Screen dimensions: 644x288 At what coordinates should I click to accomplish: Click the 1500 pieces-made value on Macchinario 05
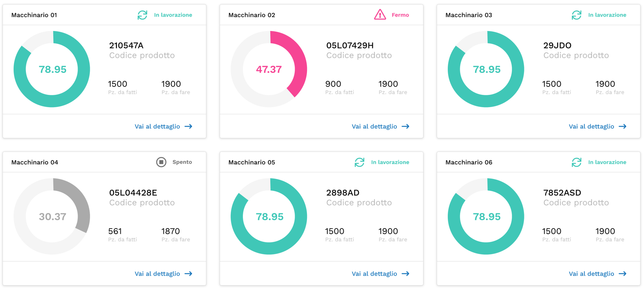[335, 231]
